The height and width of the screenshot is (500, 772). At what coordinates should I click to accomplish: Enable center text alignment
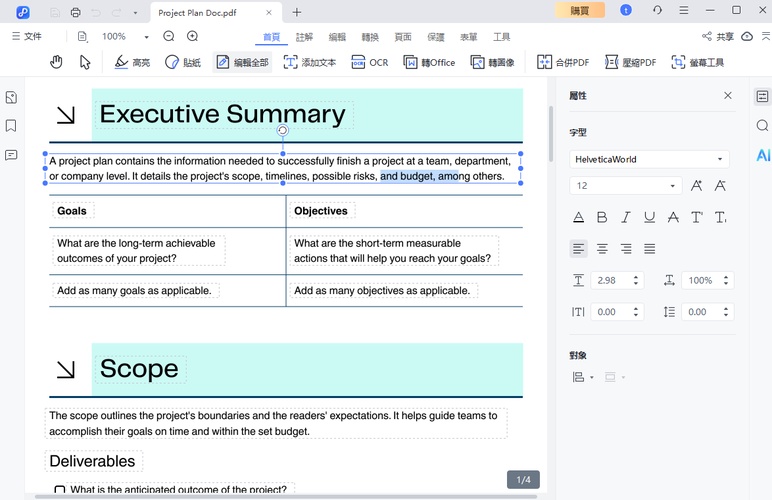tap(602, 248)
